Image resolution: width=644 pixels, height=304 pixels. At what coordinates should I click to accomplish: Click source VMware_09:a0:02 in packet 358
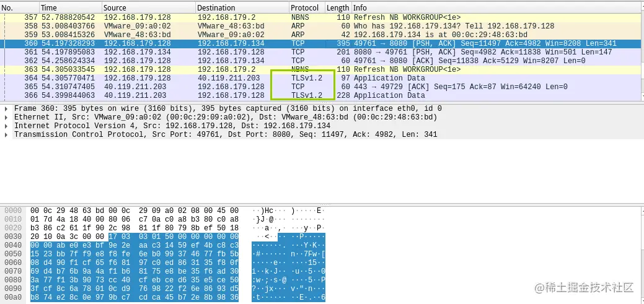[137, 26]
